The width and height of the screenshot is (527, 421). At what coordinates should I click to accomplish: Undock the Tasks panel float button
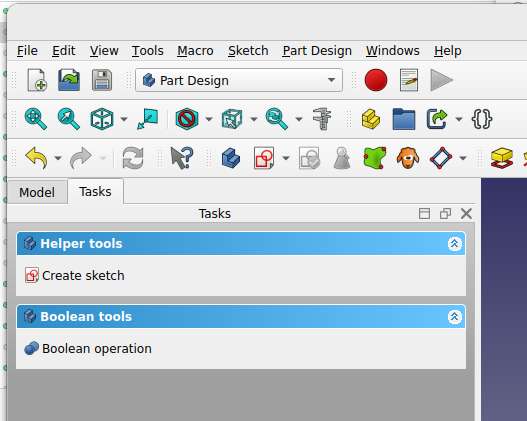click(x=445, y=214)
